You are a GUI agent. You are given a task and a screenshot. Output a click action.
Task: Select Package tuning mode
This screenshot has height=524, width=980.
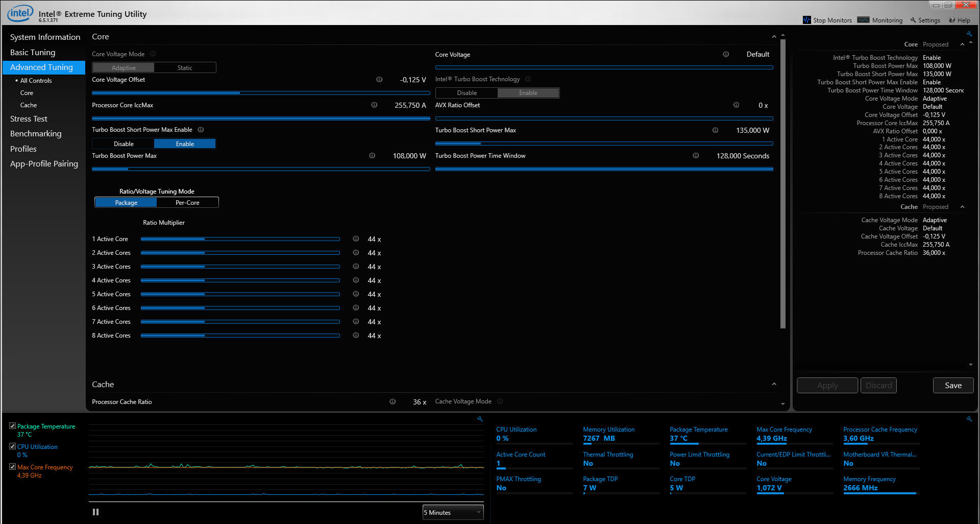126,202
